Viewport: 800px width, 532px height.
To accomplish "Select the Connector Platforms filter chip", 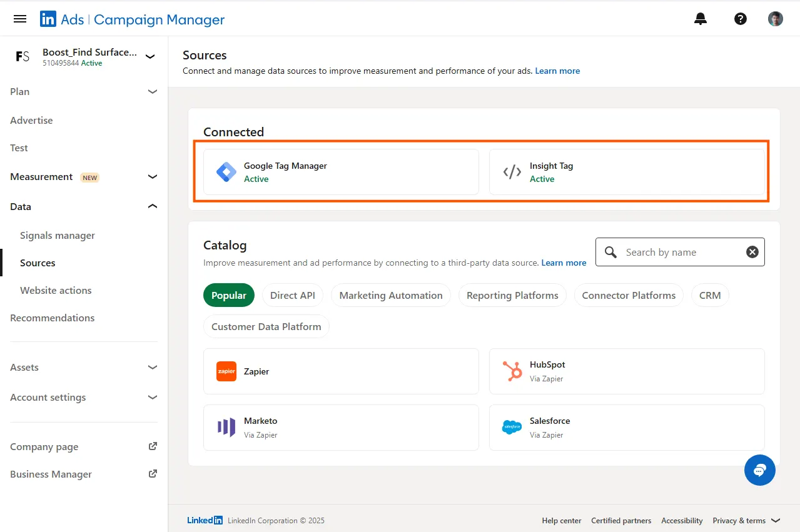I will click(629, 295).
